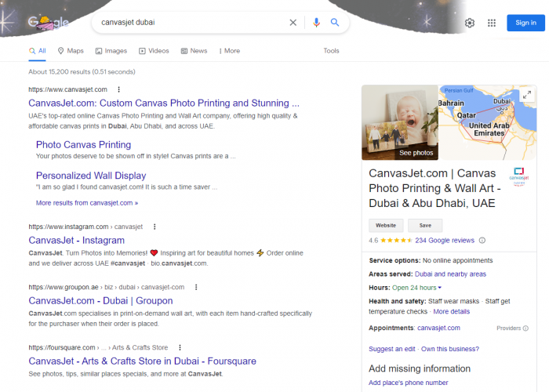The height and width of the screenshot is (392, 549).
Task: Click Suggest an edit link
Action: 392,349
